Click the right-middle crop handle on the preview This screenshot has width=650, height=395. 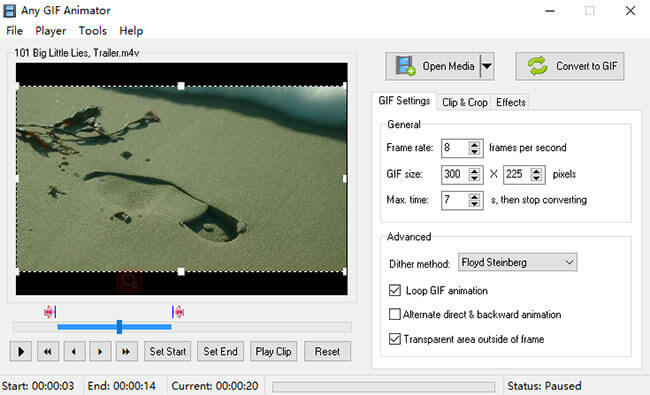pyautogui.click(x=345, y=179)
